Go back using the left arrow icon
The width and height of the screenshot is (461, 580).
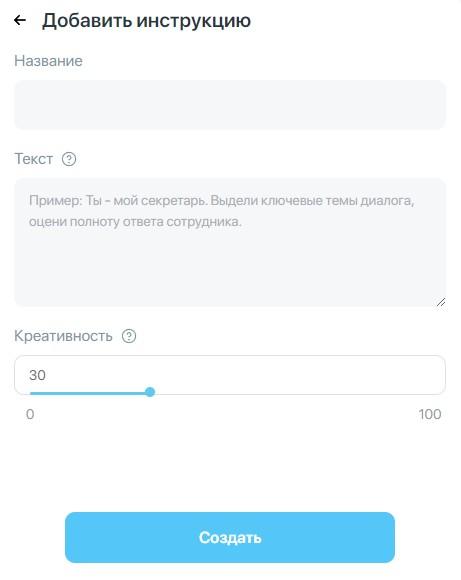20,20
